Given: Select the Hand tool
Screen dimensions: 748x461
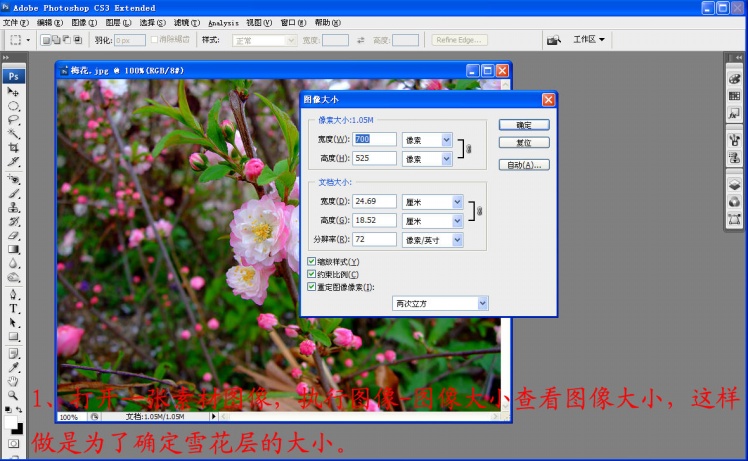Looking at the screenshot, I should click(14, 381).
